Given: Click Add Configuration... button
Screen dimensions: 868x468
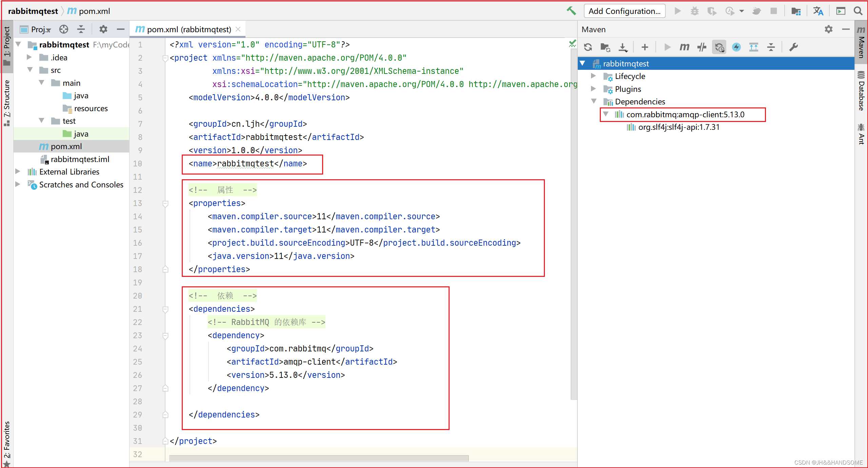Looking at the screenshot, I should [625, 11].
